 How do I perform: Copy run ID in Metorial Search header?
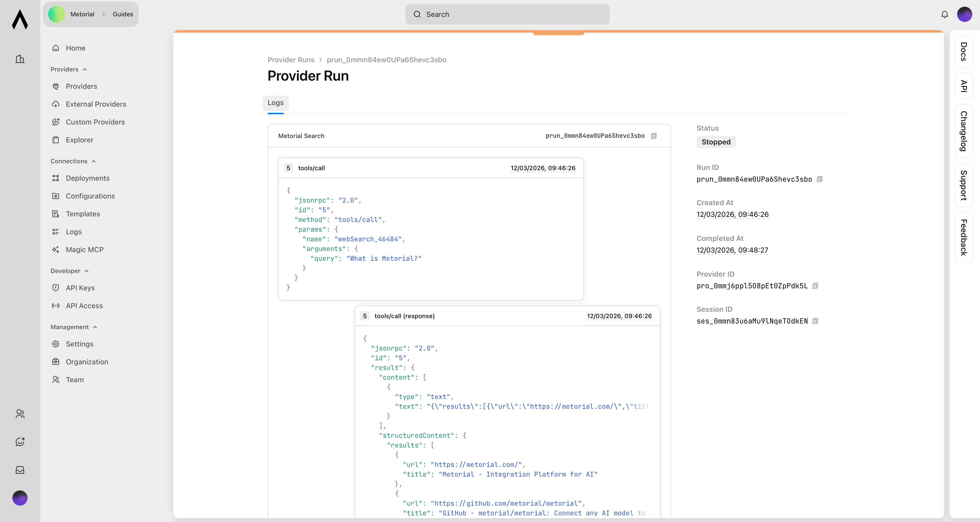tap(654, 136)
